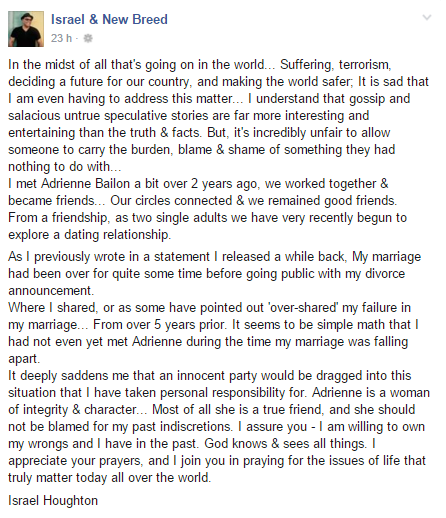446x518 pixels.
Task: Click the phrase "explore a dating relationship."
Action: pyautogui.click(x=89, y=235)
